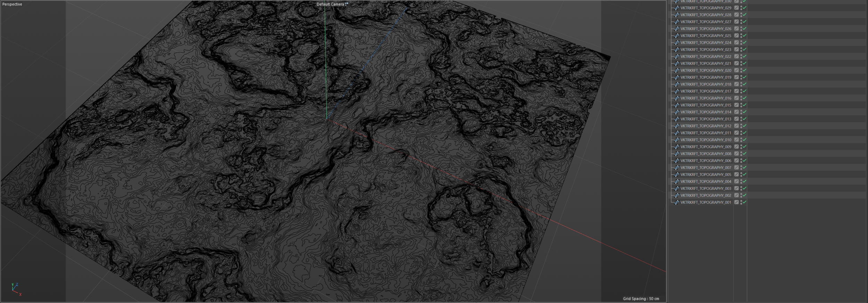The width and height of the screenshot is (868, 303).
Task: Select object name VKTRKRFT_TOPOGRAPHY_014
Action: (x=706, y=112)
